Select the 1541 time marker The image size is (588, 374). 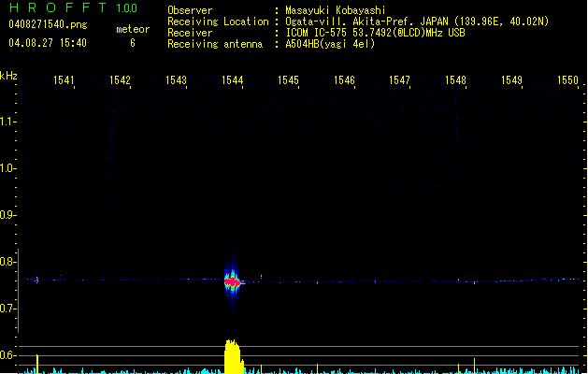pyautogui.click(x=65, y=81)
